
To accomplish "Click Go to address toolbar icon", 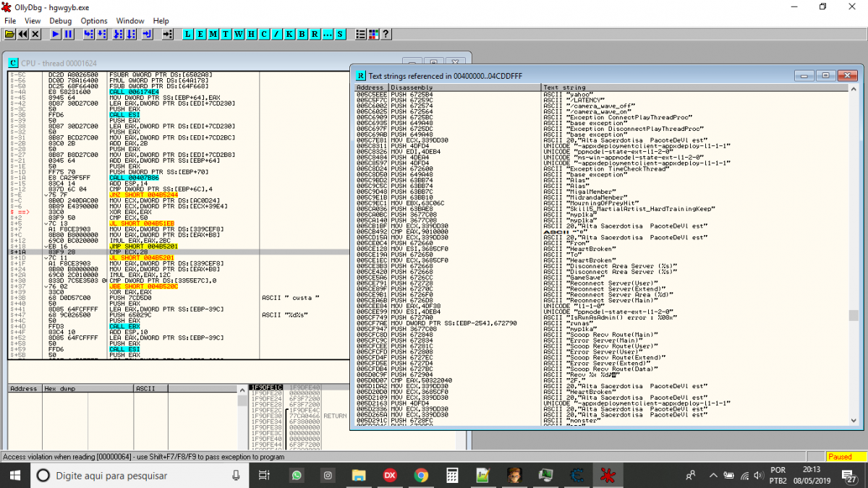I will 168,34.
